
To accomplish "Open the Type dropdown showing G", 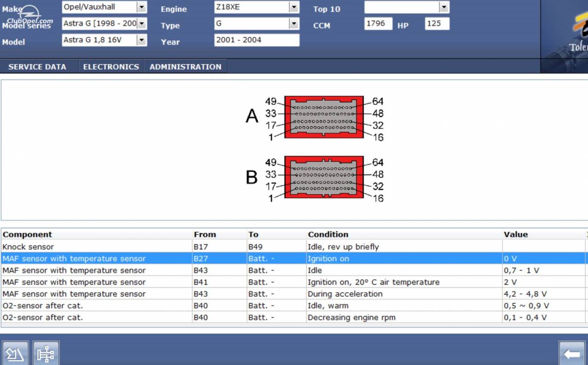I will pyautogui.click(x=257, y=23).
